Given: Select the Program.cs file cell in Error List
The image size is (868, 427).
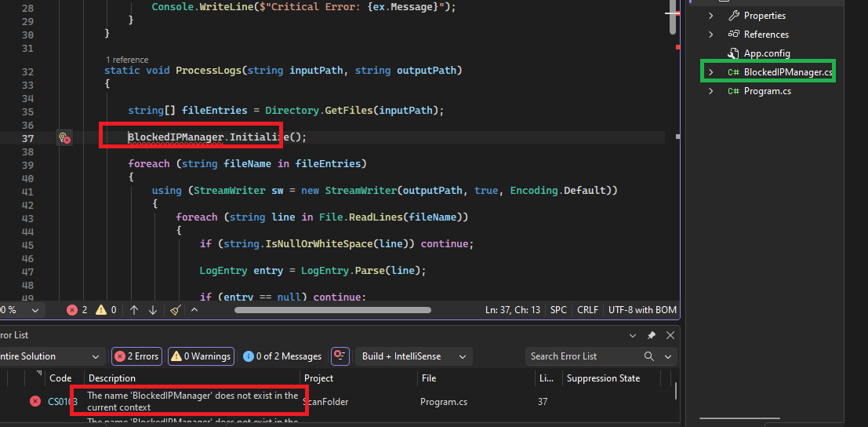Looking at the screenshot, I should click(x=444, y=402).
